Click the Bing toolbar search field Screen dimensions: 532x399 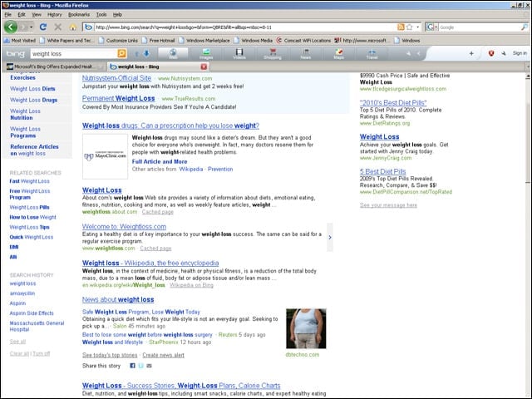click(73, 53)
